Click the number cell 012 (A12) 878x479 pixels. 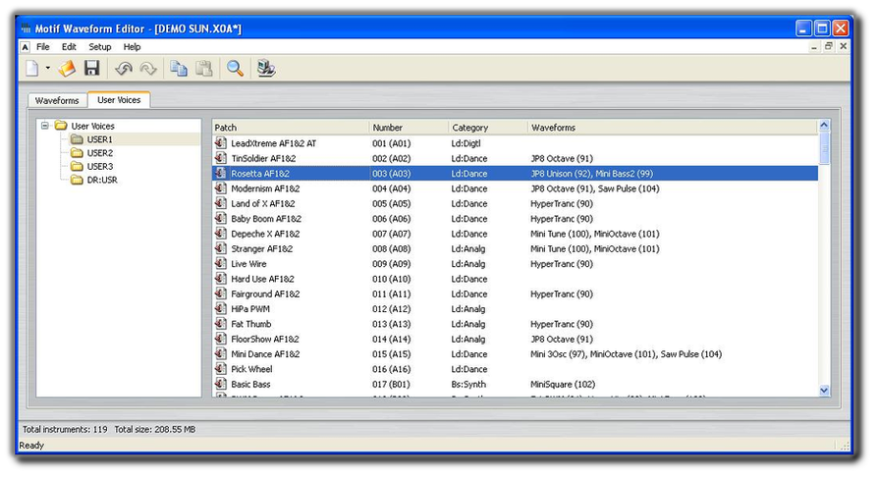(391, 309)
